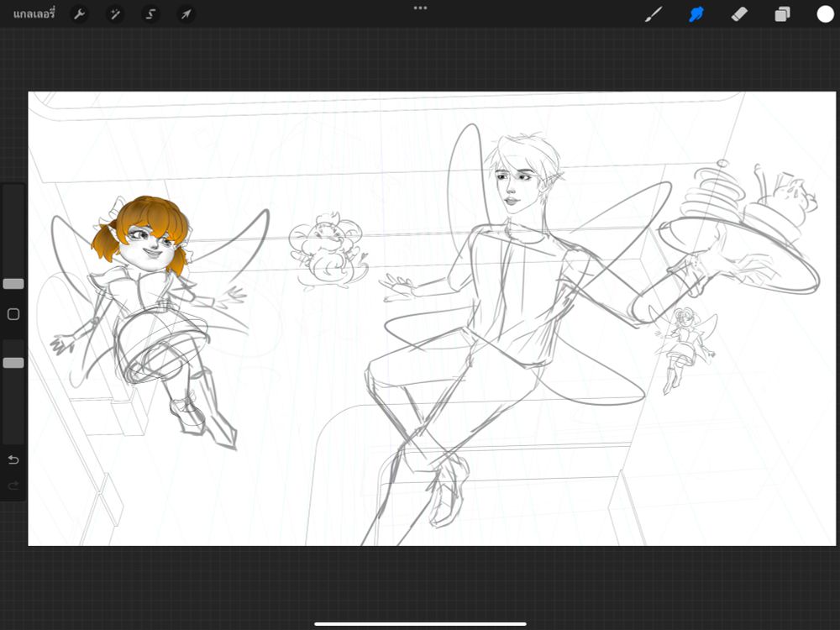This screenshot has width=840, height=630.
Task: Tap the redo arrow in sidebar
Action: pyautogui.click(x=13, y=486)
